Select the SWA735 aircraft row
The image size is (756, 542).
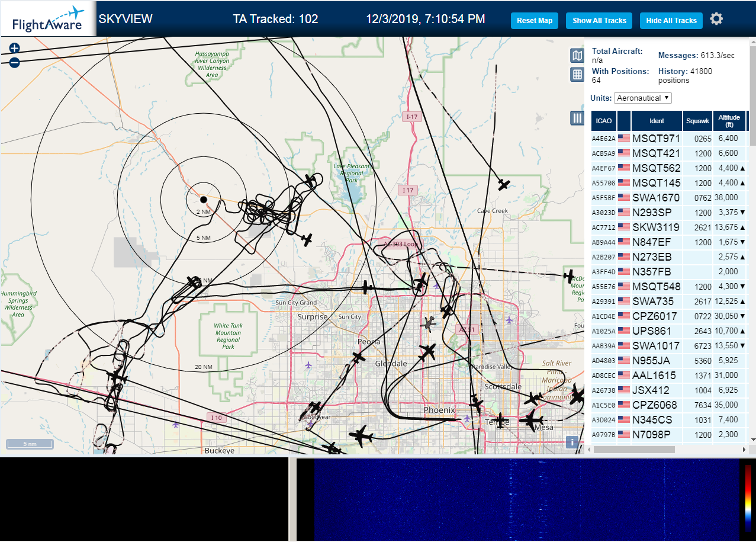(x=670, y=301)
